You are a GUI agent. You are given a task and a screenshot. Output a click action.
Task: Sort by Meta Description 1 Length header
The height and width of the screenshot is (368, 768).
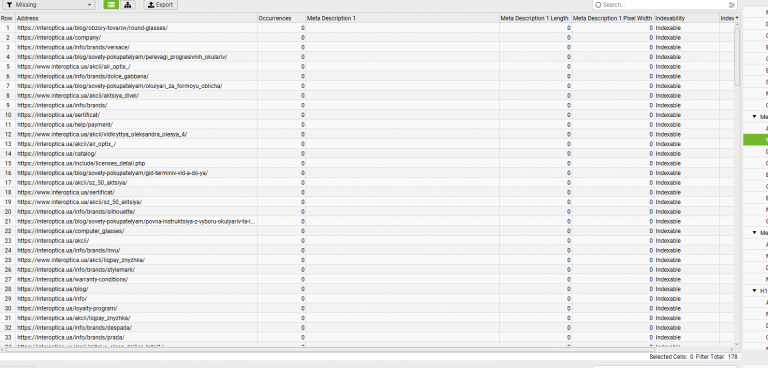pyautogui.click(x=535, y=18)
